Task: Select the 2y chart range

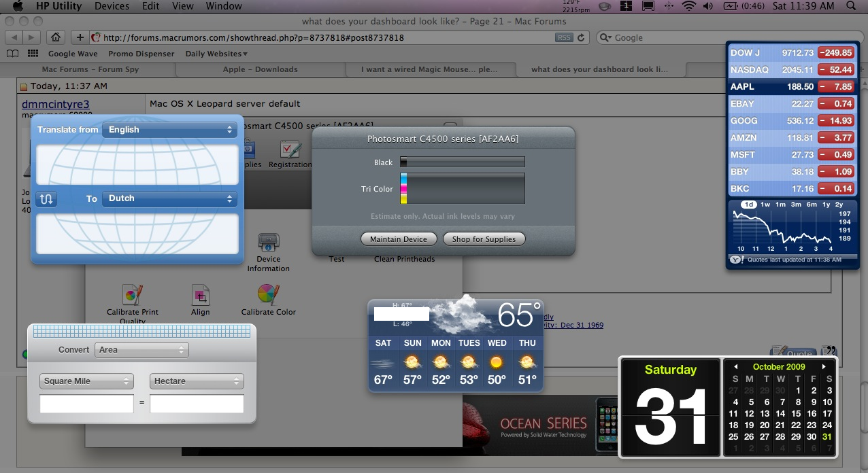Action: (839, 205)
